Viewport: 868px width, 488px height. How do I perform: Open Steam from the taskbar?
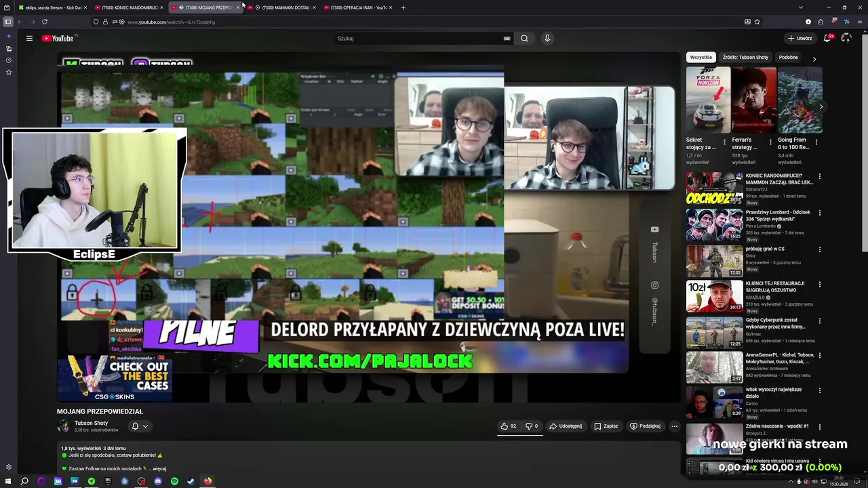click(x=191, y=481)
